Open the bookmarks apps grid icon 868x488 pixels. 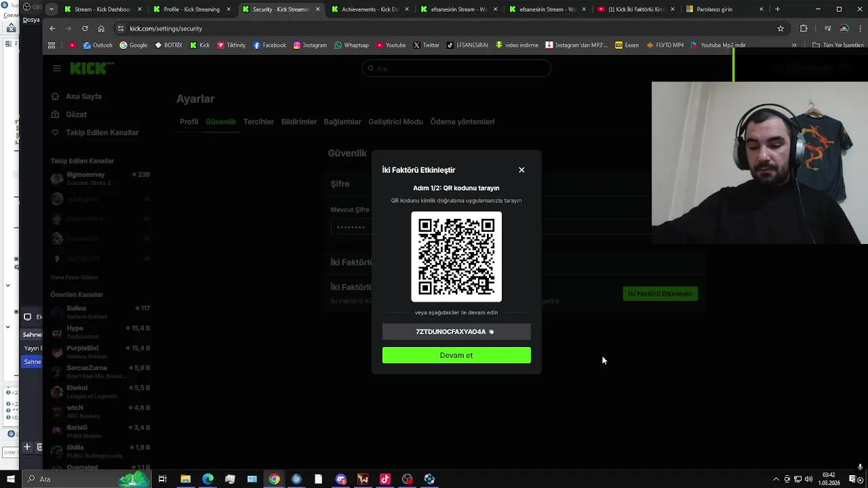point(52,45)
